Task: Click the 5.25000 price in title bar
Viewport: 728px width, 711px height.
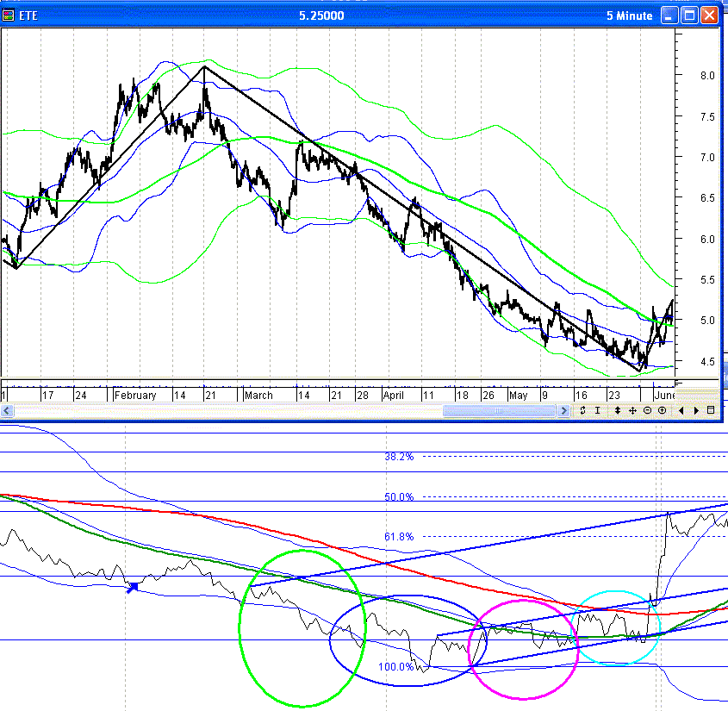Action: 321,16
